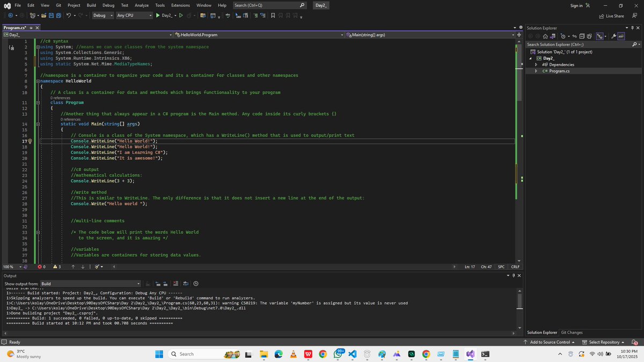The height and width of the screenshot is (362, 644).
Task: Open the Any CPU platform dropdown
Action: (x=134, y=16)
